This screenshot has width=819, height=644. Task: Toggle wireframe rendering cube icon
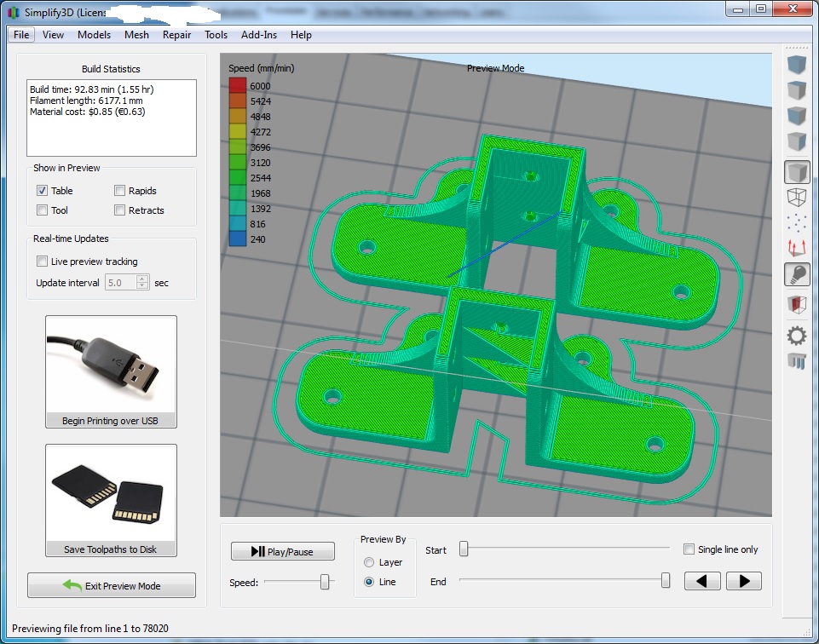pyautogui.click(x=797, y=198)
